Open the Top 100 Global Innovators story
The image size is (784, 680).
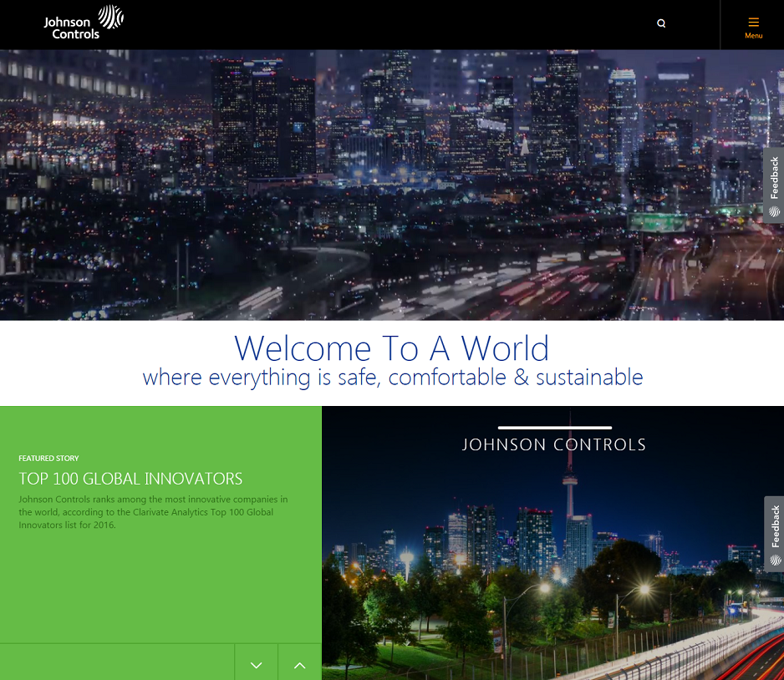point(130,479)
